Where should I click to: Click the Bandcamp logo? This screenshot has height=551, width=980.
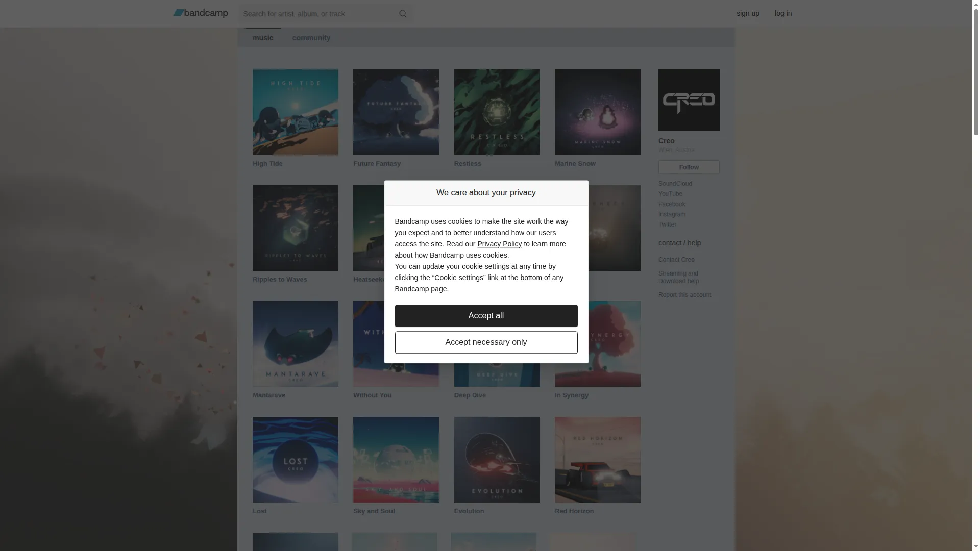tap(201, 13)
